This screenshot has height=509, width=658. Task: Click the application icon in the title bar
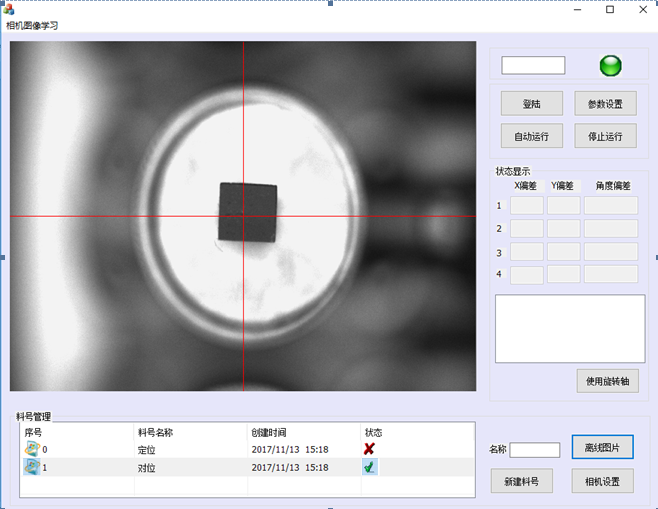9,10
